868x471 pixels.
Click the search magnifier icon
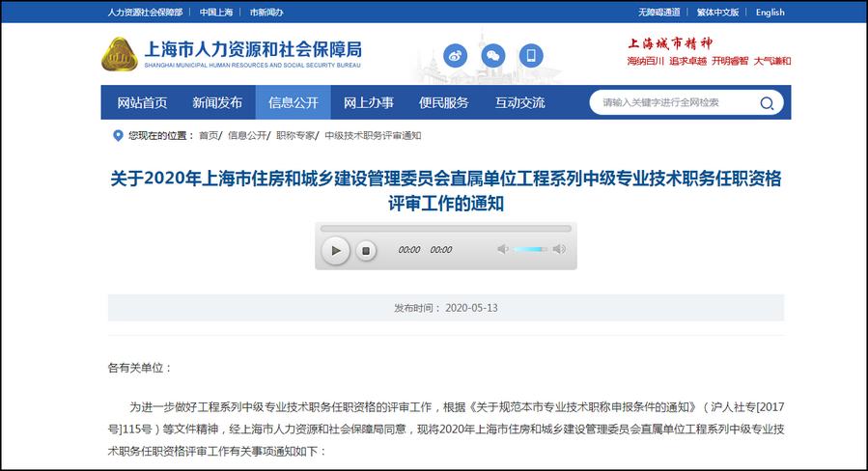pos(767,103)
